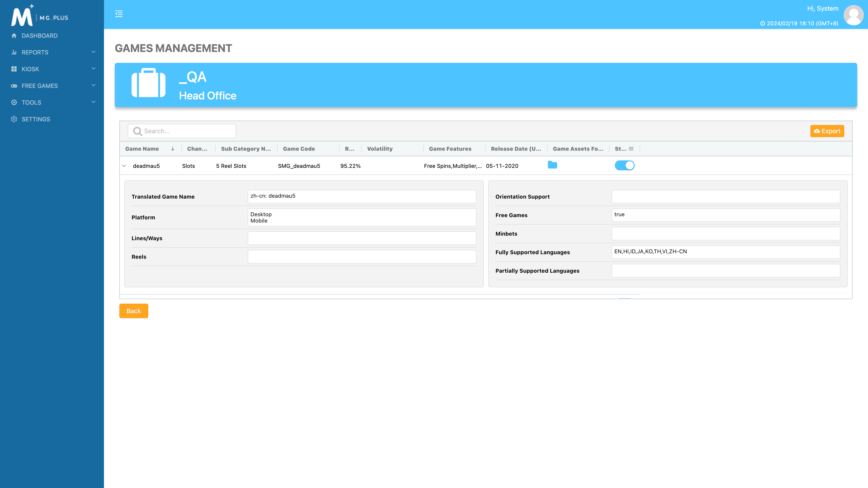Click the sidebar collapse hamburger icon
This screenshot has width=868, height=488.
(119, 14)
